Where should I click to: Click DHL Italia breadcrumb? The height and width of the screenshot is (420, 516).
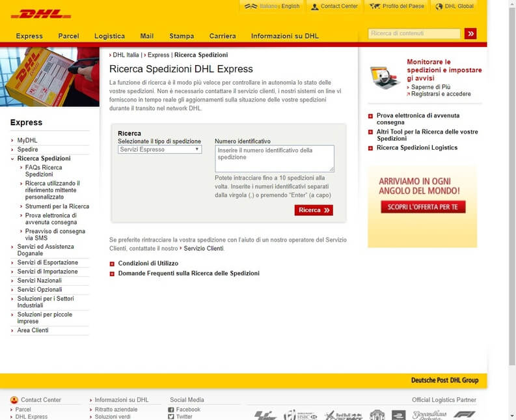click(126, 55)
